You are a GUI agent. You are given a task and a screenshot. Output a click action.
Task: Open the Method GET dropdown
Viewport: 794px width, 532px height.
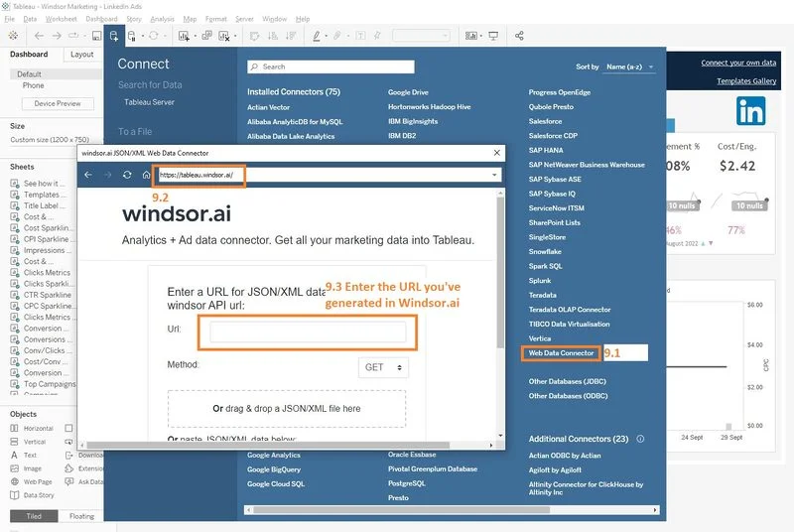click(383, 367)
